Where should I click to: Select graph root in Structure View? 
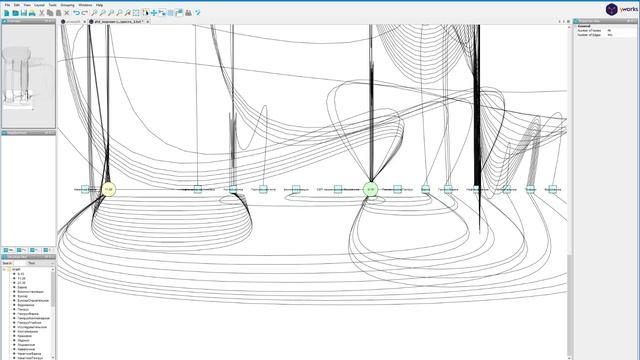[x=16, y=269]
